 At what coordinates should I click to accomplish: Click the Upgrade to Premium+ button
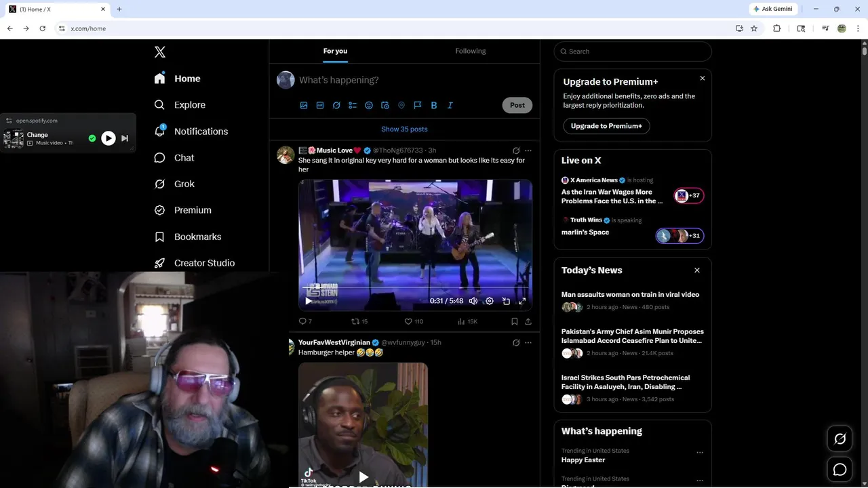(606, 126)
